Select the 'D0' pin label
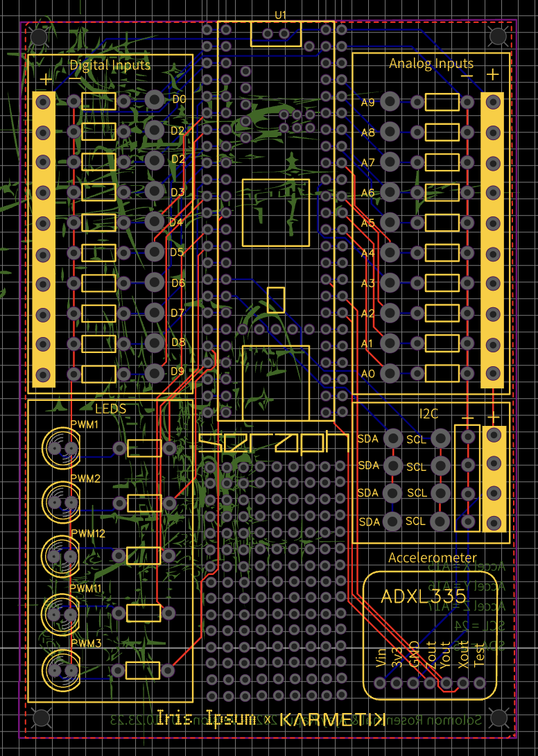The height and width of the screenshot is (756, 538). [x=179, y=99]
